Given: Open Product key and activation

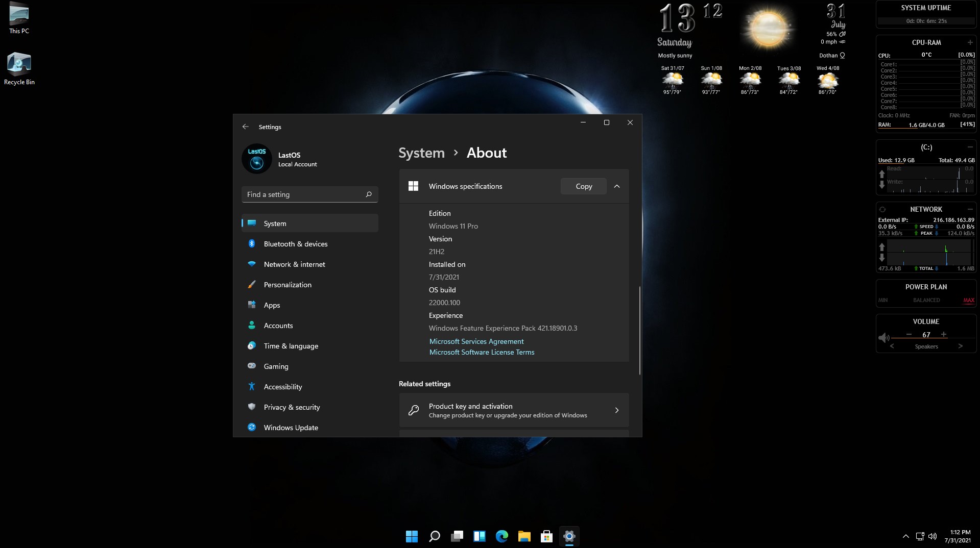Looking at the screenshot, I should tap(514, 410).
